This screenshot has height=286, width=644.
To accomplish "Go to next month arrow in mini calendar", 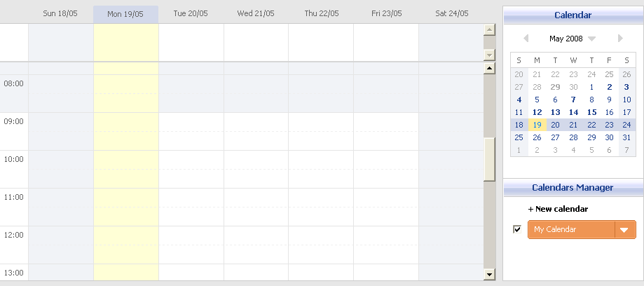I will tap(620, 39).
